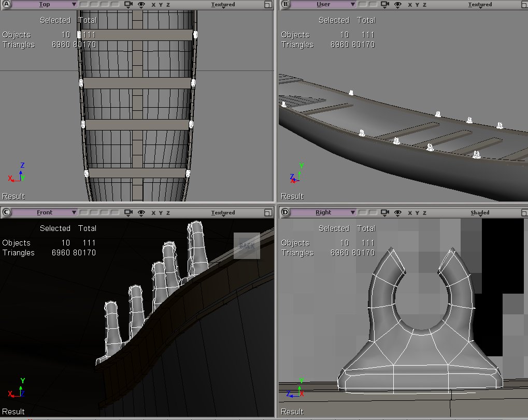The width and height of the screenshot is (528, 420).
Task: Click the viewport letter A icon
Action: coord(6,5)
